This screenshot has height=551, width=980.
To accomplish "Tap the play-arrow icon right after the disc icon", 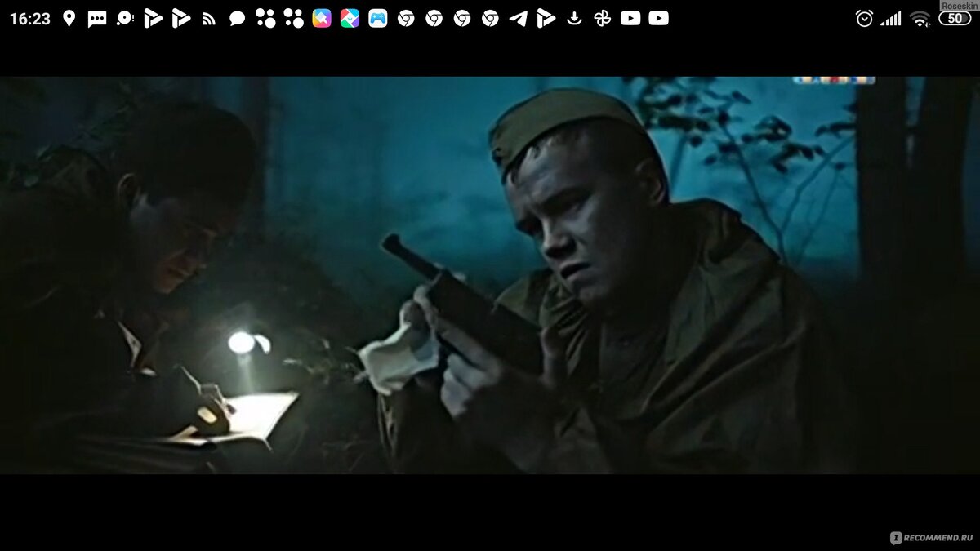I will (x=153, y=18).
